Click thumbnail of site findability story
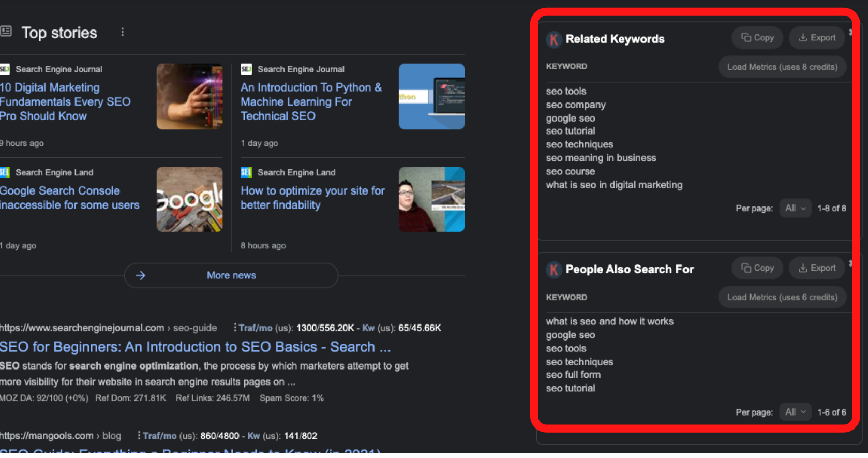This screenshot has width=868, height=458. click(x=432, y=200)
